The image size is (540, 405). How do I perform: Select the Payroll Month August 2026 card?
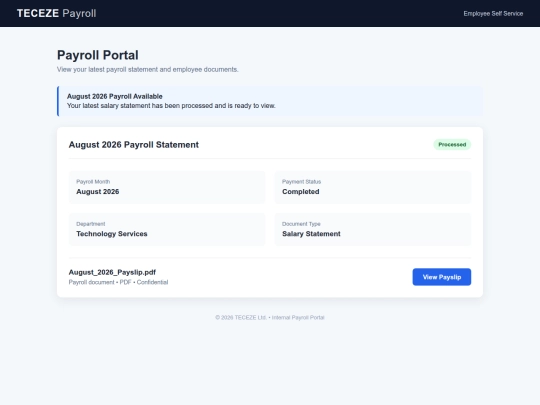pos(167,187)
